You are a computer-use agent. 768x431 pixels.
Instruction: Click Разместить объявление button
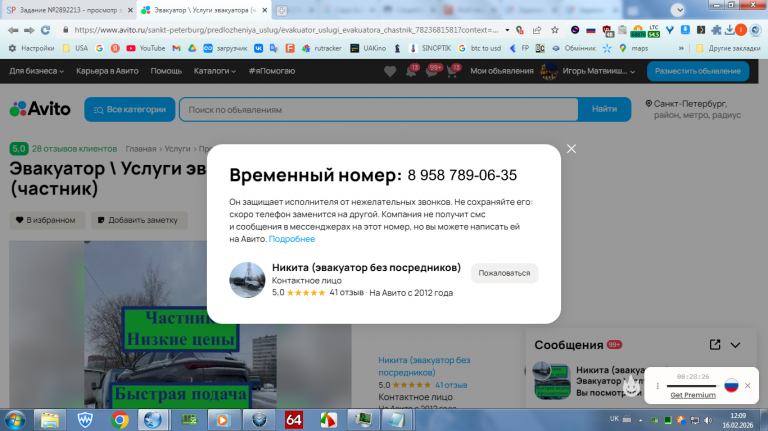pos(697,71)
